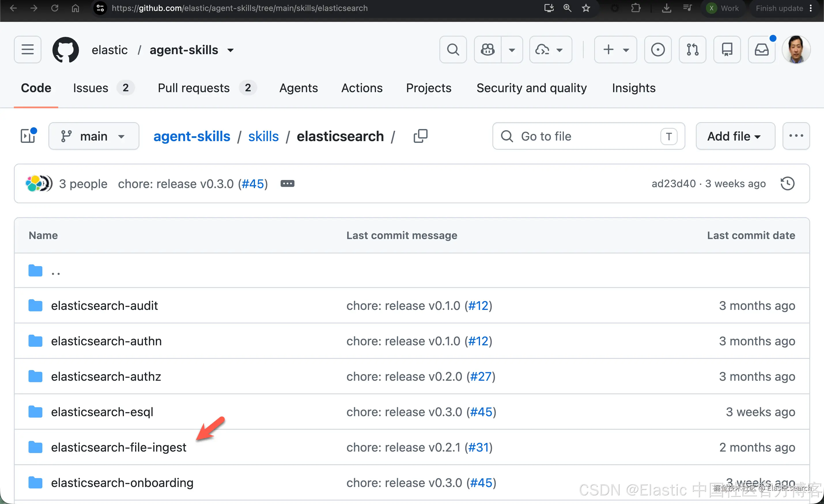Expand the Copilot options dropdown arrow

pyautogui.click(x=512, y=50)
